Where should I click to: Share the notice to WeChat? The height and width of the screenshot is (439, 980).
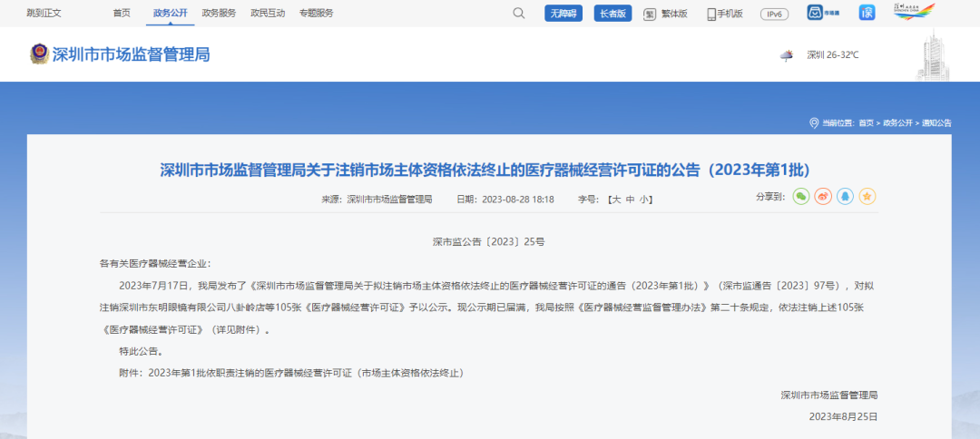tap(800, 196)
